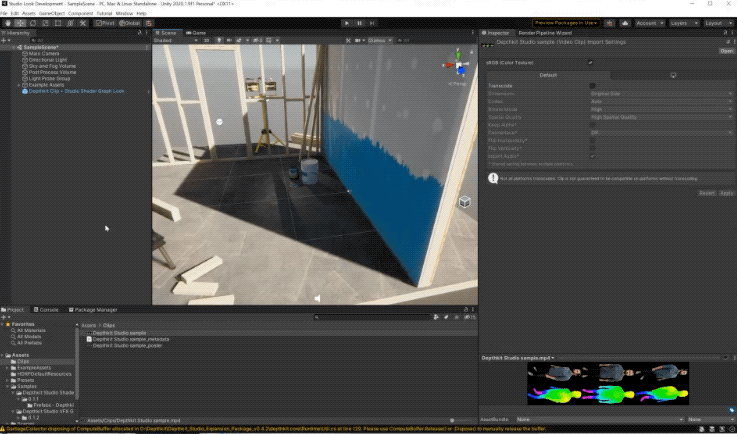
Task: Enable the Transcode checkbox
Action: [592, 86]
